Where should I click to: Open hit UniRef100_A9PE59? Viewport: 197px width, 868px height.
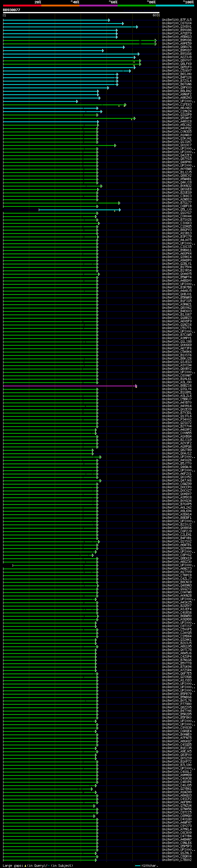coord(177,44)
